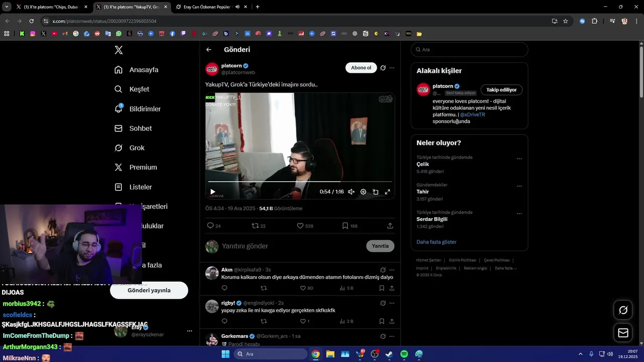The width and height of the screenshot is (644, 362).
Task: Switch to Chips, Dubai browser tab
Action: coord(52,7)
